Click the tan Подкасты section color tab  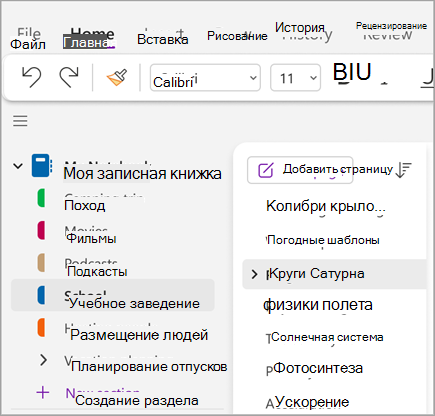(41, 263)
